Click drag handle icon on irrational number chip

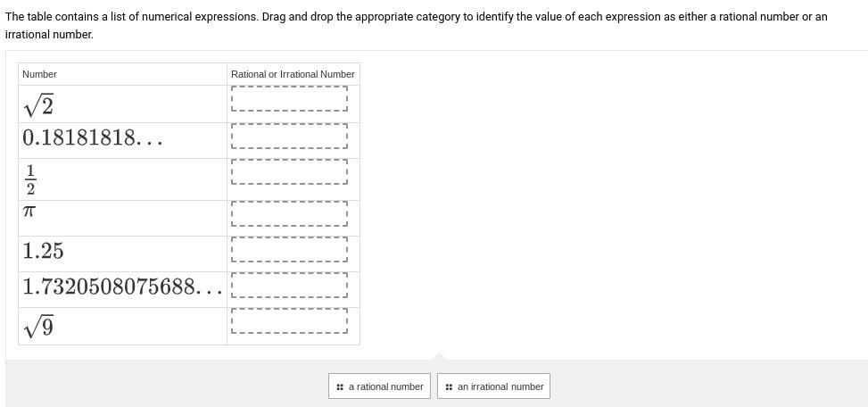tap(449, 386)
